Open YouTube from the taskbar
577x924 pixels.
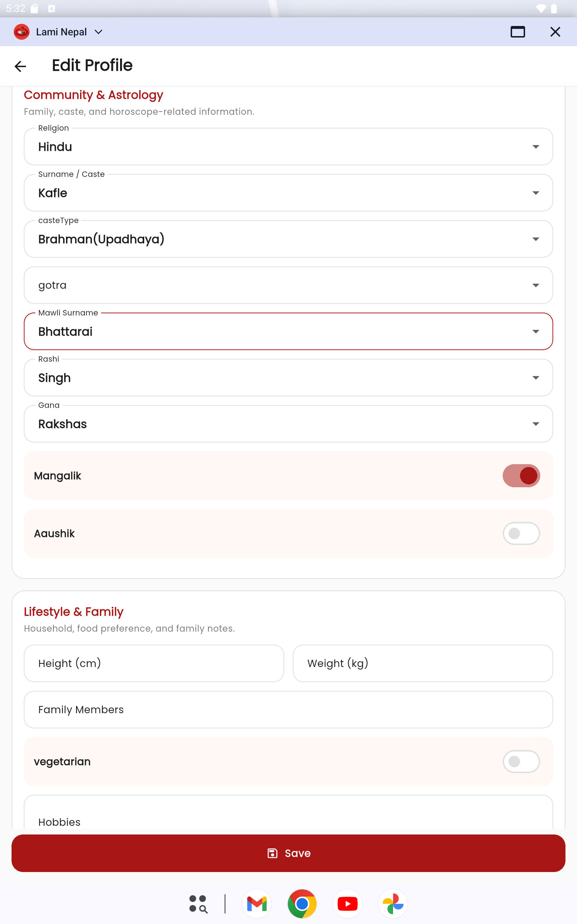point(347,903)
